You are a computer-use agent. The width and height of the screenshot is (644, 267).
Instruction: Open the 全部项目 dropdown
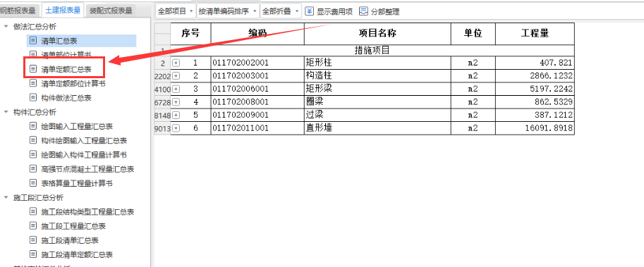[176, 11]
